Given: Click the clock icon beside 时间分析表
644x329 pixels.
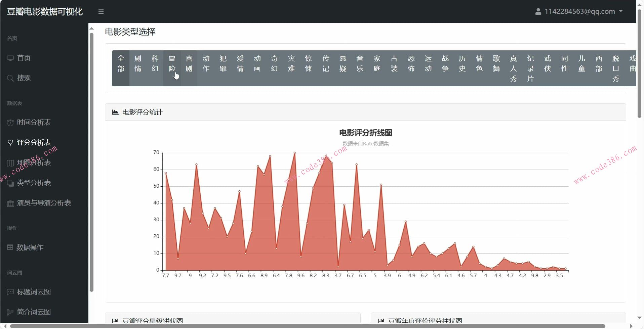Looking at the screenshot, I should [x=10, y=123].
